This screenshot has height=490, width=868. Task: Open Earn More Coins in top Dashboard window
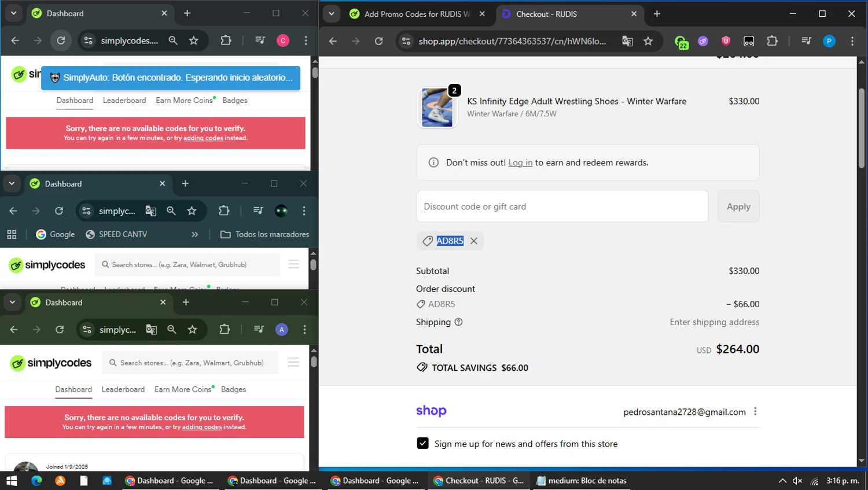coord(185,100)
